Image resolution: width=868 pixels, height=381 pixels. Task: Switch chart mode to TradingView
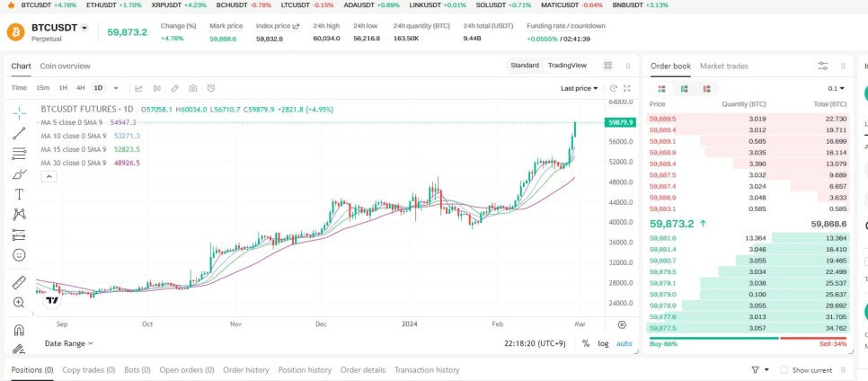tap(567, 66)
